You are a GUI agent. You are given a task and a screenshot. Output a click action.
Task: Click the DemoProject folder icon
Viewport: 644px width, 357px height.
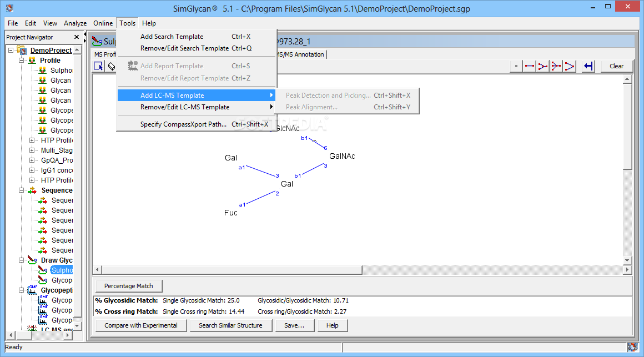click(22, 50)
